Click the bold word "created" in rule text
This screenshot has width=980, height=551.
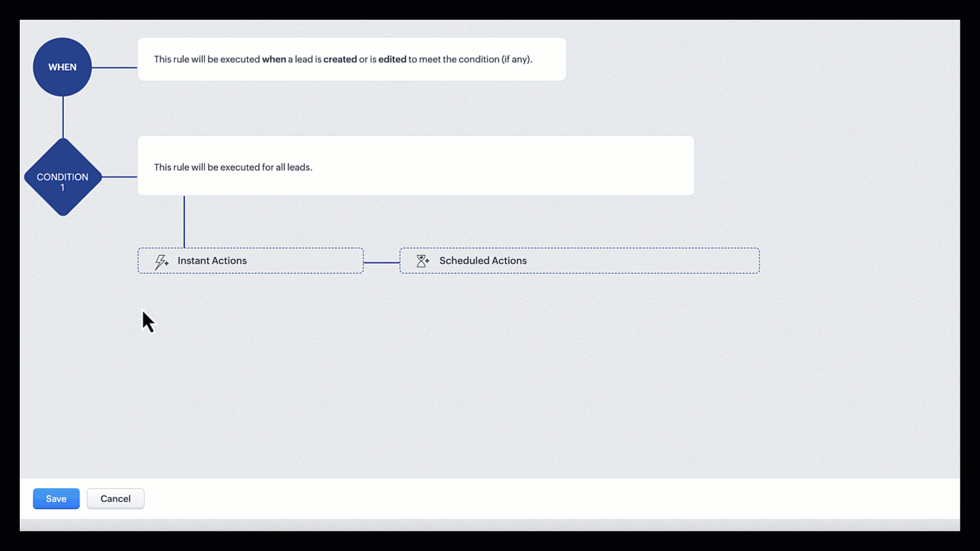pyautogui.click(x=340, y=60)
